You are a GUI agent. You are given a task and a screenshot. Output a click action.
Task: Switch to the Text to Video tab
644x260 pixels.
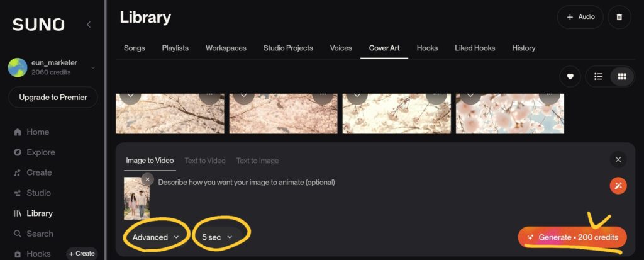(x=204, y=161)
